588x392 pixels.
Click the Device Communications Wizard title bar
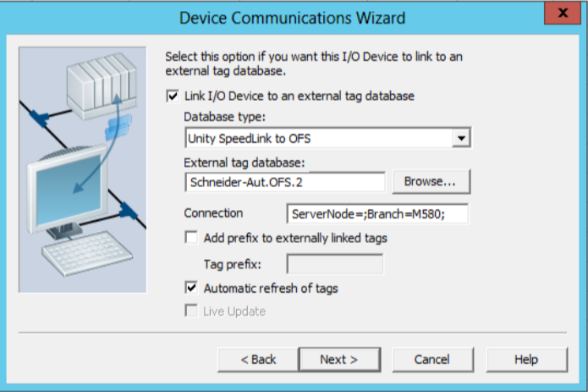tap(292, 18)
